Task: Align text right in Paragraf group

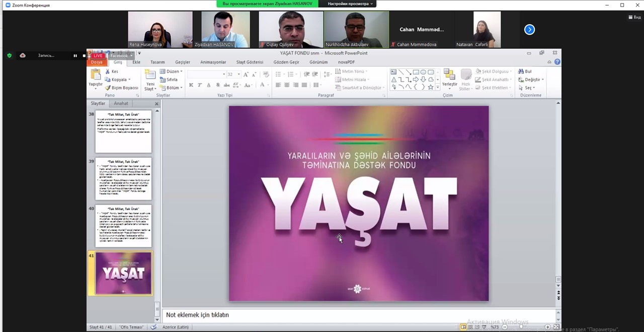Action: [296, 85]
